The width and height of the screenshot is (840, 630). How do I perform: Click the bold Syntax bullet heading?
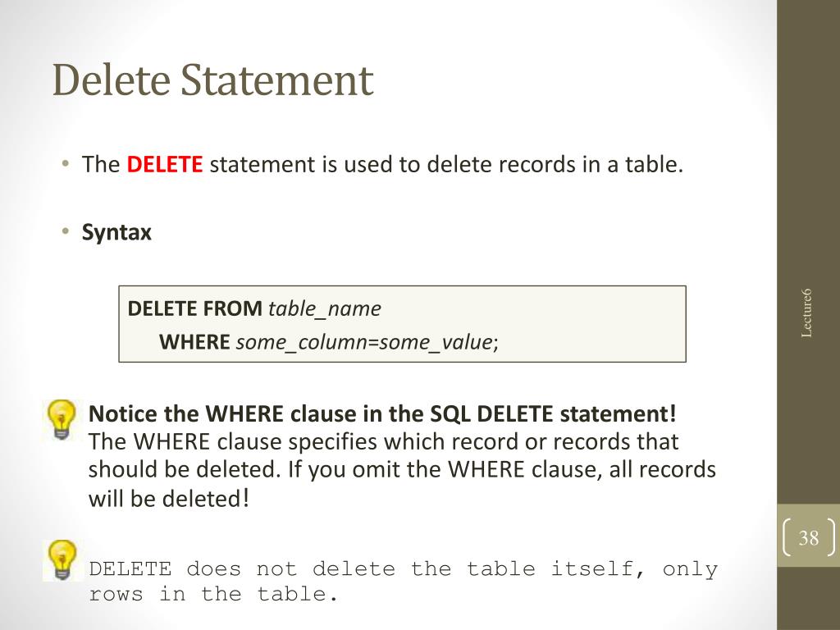click(x=116, y=232)
